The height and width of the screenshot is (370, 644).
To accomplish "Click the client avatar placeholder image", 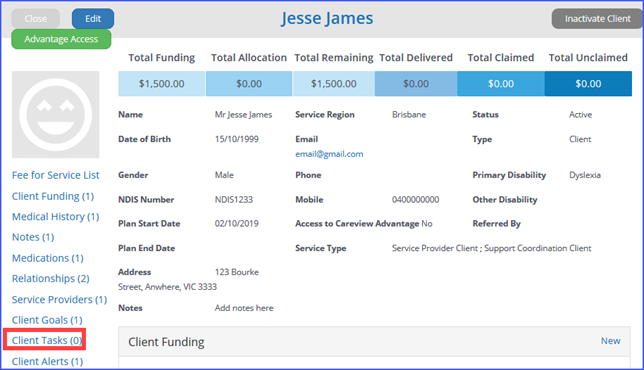I will tap(55, 115).
